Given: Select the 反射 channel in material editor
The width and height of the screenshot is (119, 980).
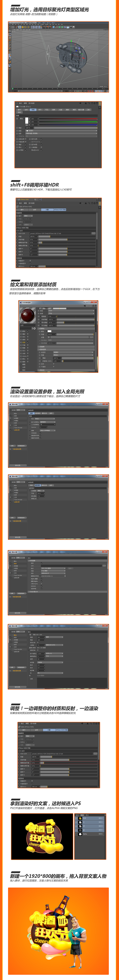Looking at the screenshot, I should [24, 342].
